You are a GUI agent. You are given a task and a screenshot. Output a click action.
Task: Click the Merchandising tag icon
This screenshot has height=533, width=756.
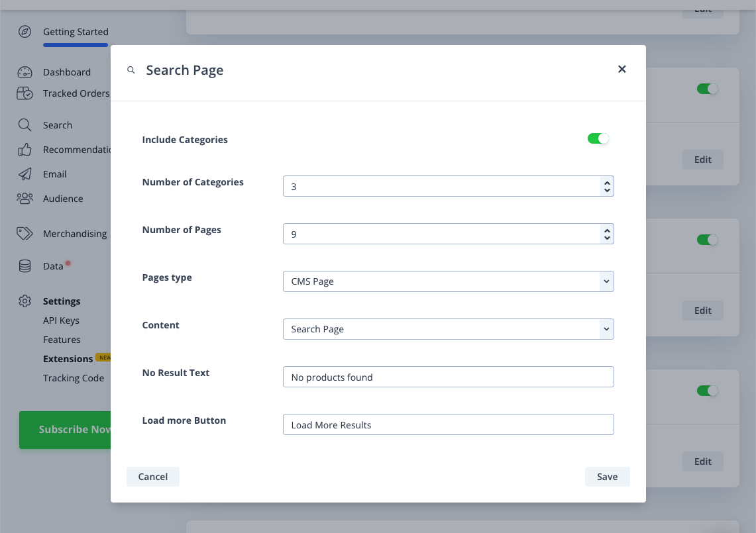tap(25, 234)
